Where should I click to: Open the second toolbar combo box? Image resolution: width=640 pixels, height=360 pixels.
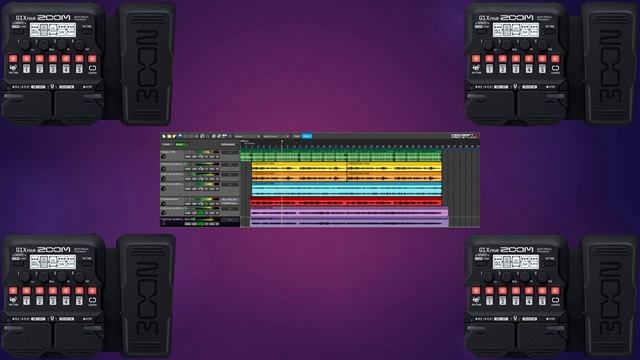[276, 136]
